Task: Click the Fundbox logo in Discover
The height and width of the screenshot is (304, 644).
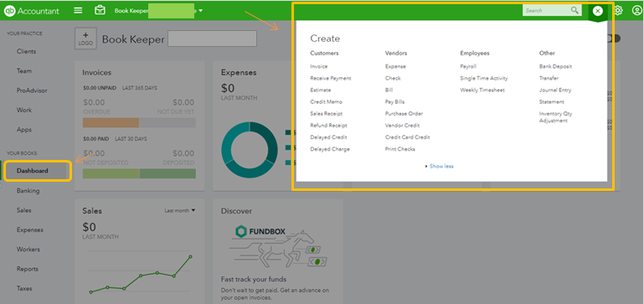Action: pos(260,231)
